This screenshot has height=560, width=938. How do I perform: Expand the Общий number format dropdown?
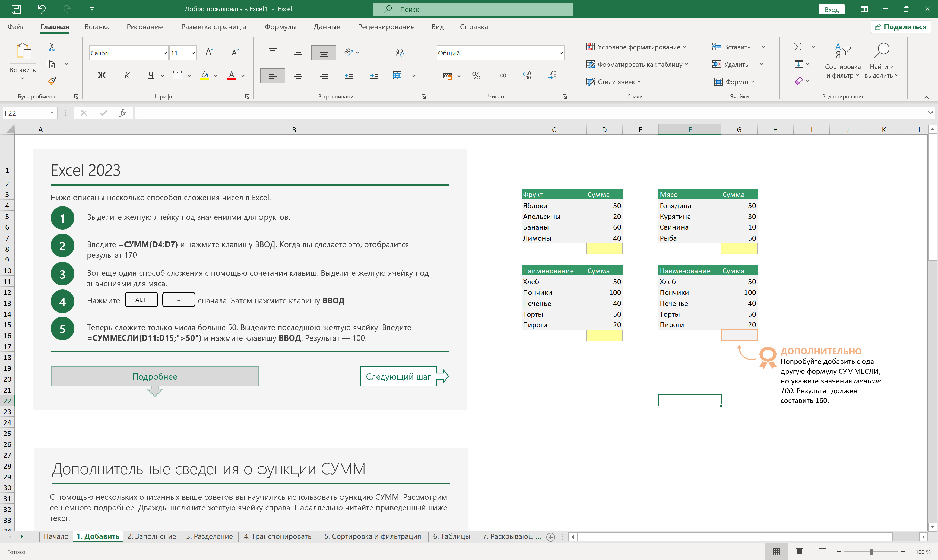click(x=561, y=53)
